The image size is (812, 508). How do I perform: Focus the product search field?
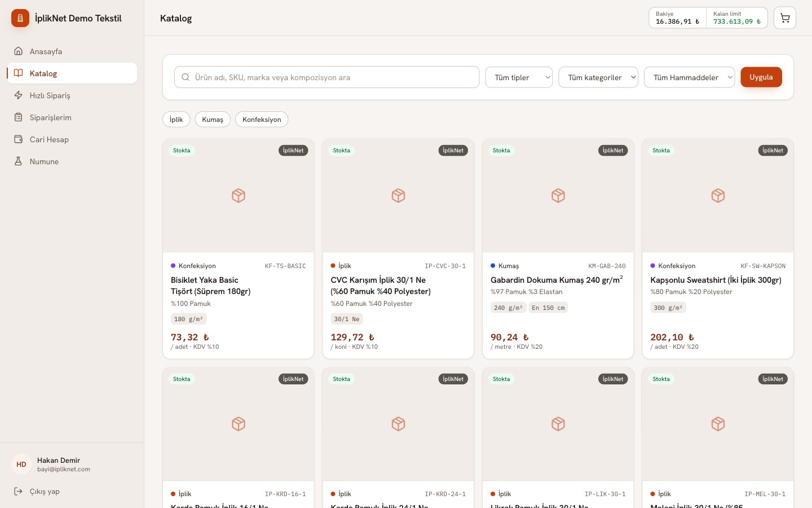point(327,77)
